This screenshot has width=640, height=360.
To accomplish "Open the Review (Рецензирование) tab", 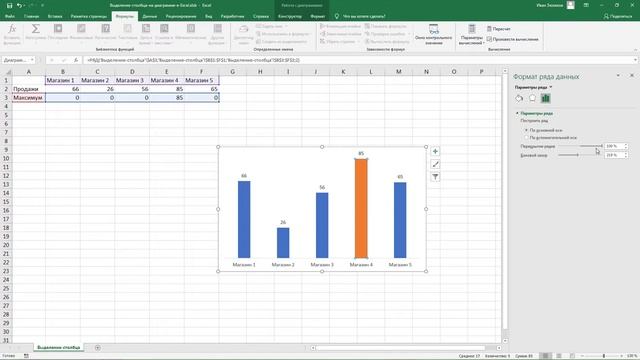I will coord(181,16).
